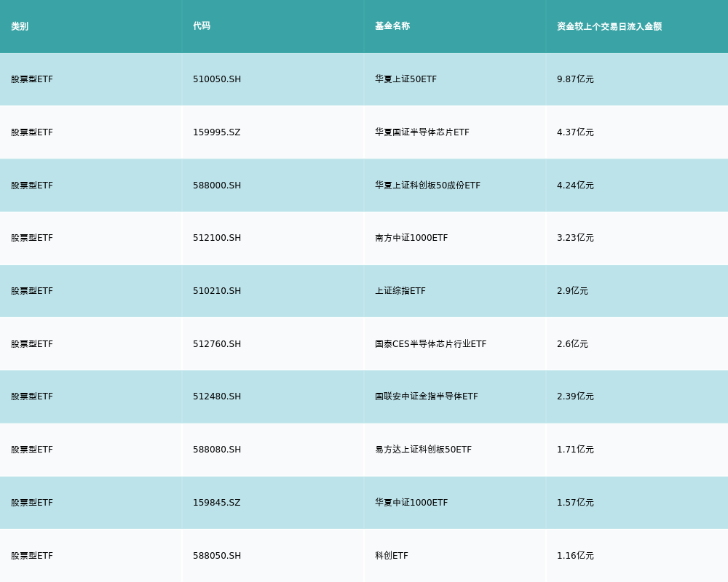The width and height of the screenshot is (728, 582).
Task: Select fund name 国联安中证全指半导体ETF
Action: point(426,396)
